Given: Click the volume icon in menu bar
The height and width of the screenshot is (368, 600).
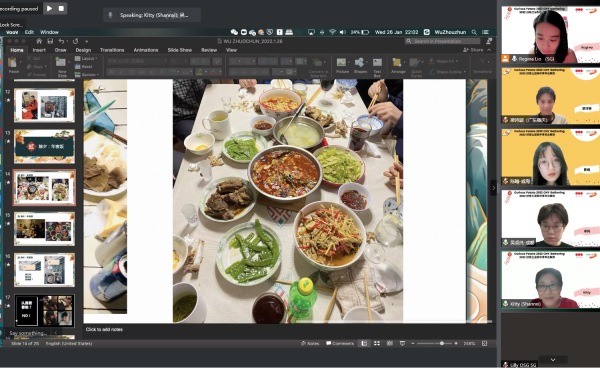Looking at the screenshot, I should pyautogui.click(x=342, y=32).
